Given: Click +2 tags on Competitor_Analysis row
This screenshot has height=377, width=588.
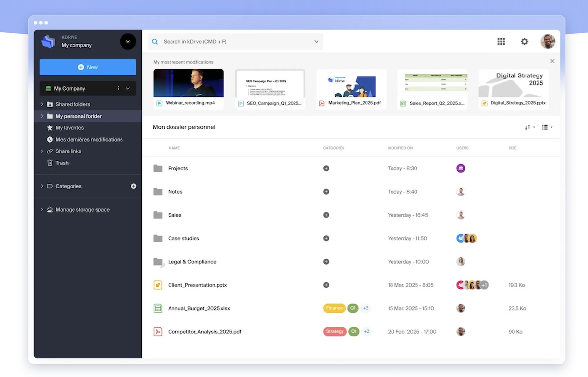Looking at the screenshot, I should 366,332.
